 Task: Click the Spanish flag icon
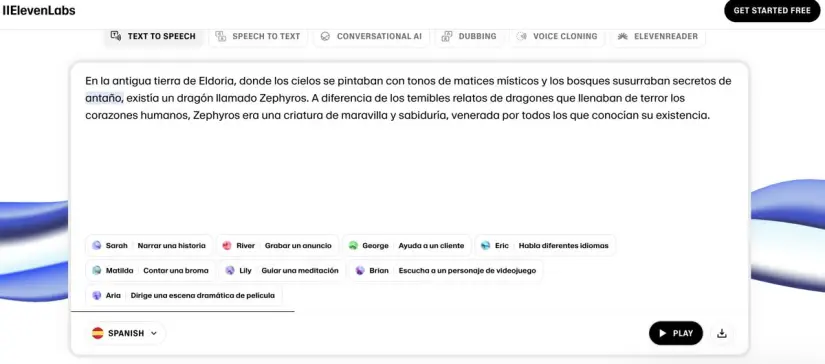(x=98, y=333)
